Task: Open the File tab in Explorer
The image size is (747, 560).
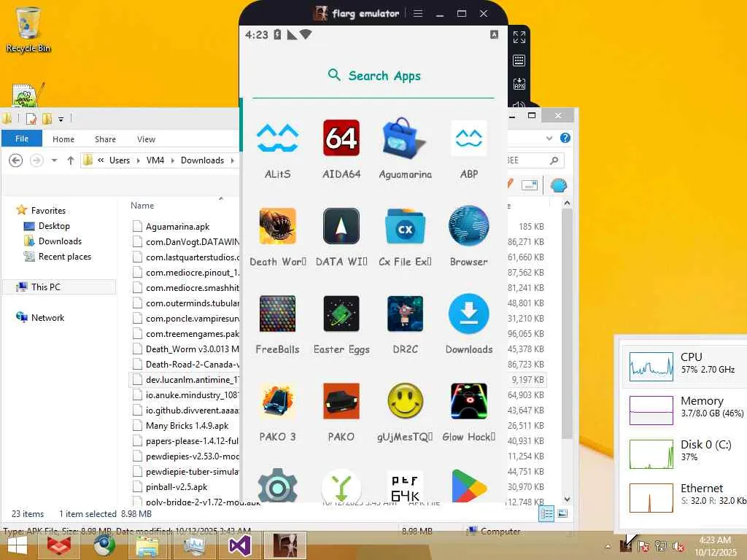Action: (x=22, y=139)
